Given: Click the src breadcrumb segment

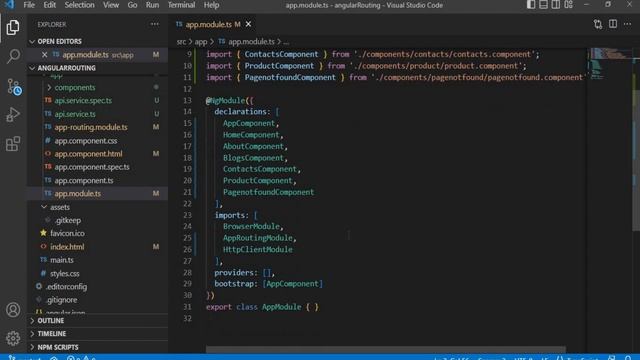Looking at the screenshot, I should 181,42.
